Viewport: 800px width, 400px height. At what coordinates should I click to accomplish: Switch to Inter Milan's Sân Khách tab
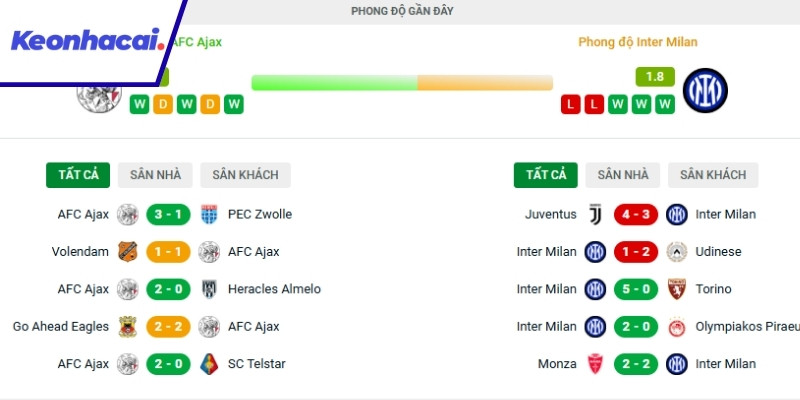[x=713, y=175]
